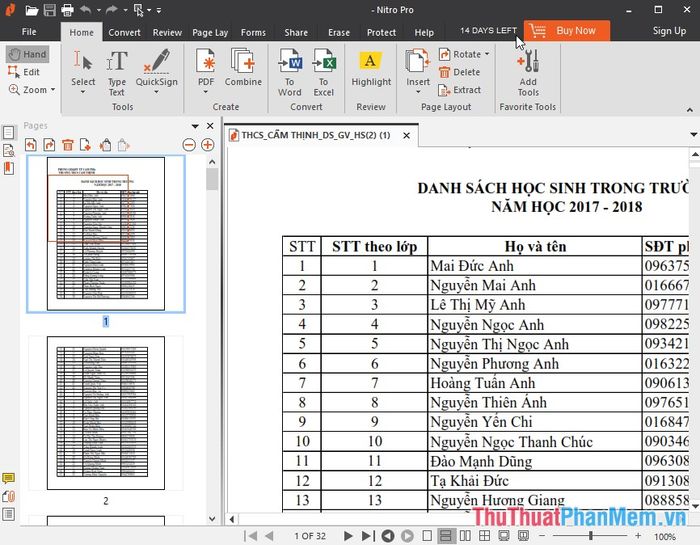Open the document tab list dropdown
700x545 pixels.
(x=693, y=134)
